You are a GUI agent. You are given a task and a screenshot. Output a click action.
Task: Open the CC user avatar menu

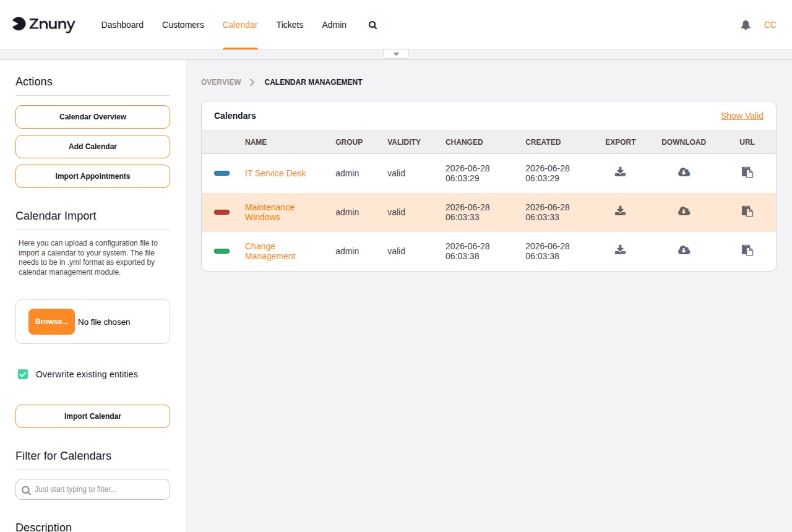770,25
